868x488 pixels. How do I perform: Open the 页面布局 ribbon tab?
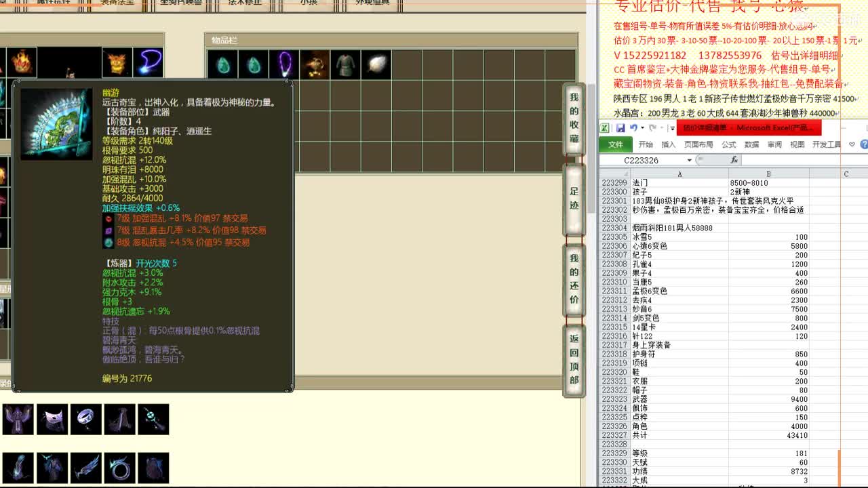coord(698,144)
